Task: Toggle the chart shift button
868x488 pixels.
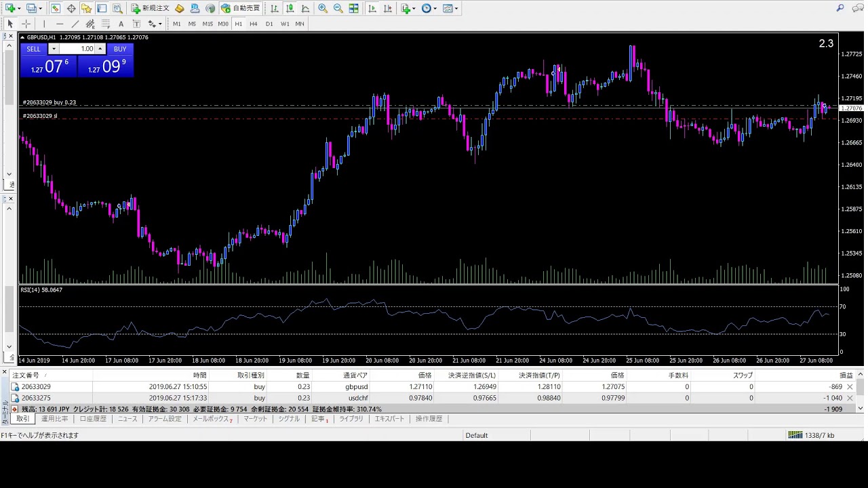Action: point(387,9)
